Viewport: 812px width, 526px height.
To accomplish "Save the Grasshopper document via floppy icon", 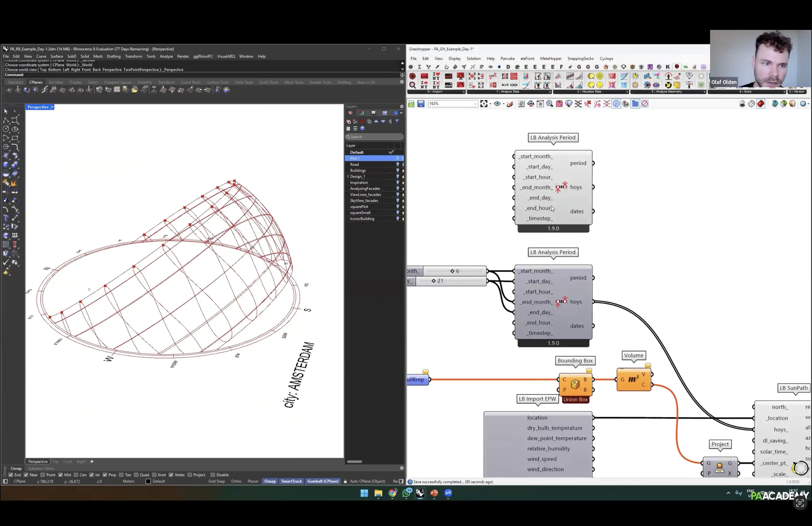I will click(x=421, y=104).
